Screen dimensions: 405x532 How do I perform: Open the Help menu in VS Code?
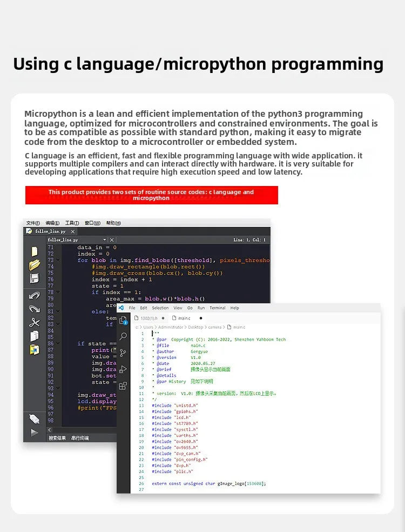pyautogui.click(x=234, y=308)
